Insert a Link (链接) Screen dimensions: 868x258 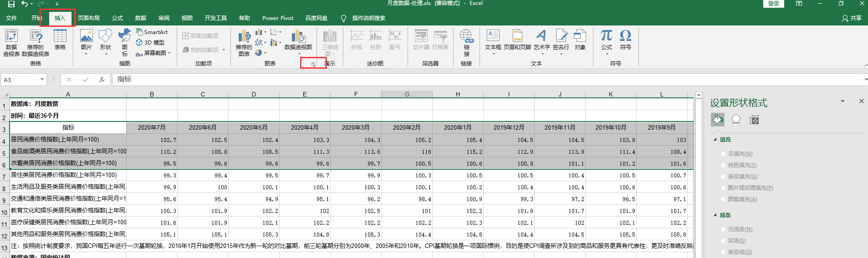(x=466, y=43)
